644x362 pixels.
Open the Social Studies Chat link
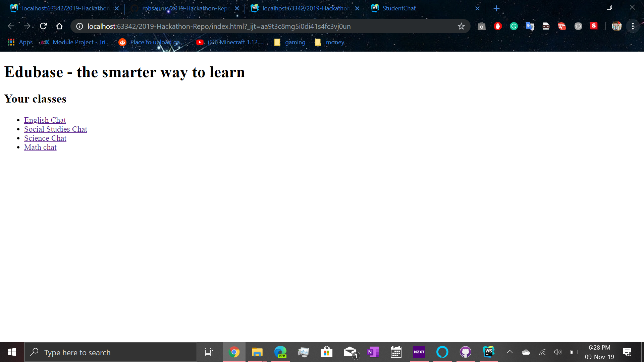pos(56,129)
